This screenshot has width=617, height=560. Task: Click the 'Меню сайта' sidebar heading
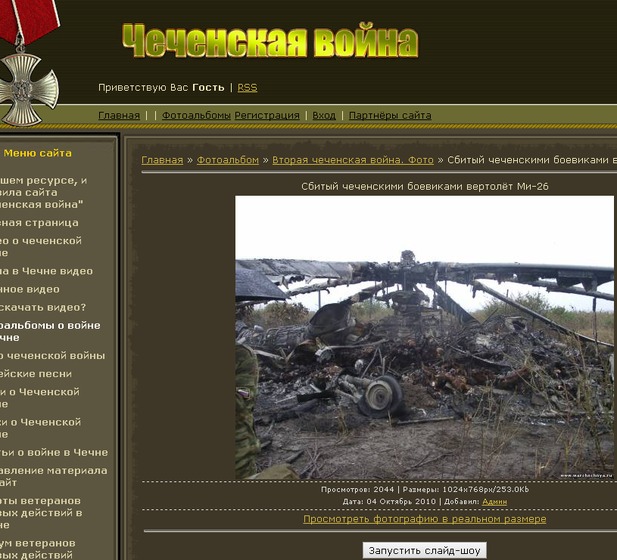(x=38, y=153)
